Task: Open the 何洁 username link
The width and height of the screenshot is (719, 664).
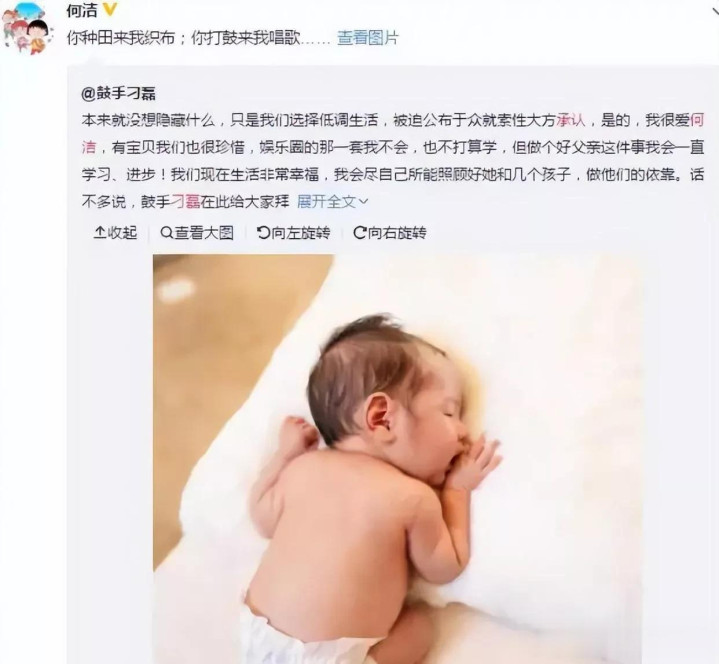Action: (82, 11)
